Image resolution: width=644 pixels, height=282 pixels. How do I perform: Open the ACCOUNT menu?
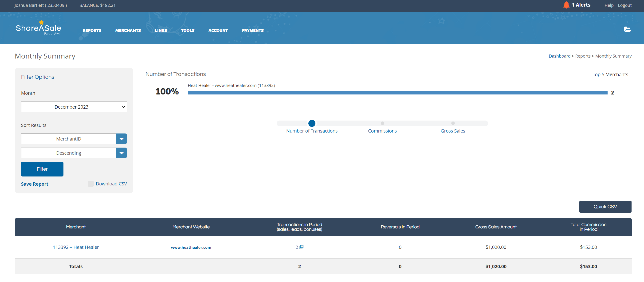(218, 31)
